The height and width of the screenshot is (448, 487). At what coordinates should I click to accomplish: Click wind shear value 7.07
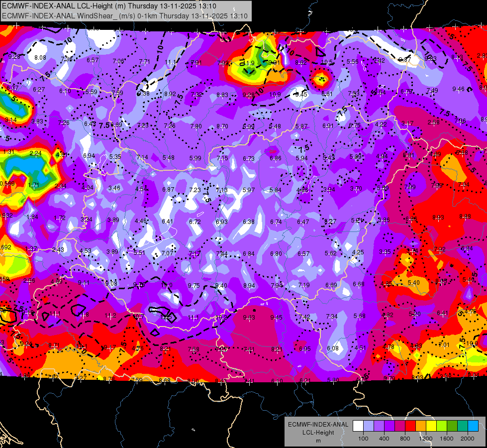pyautogui.click(x=167, y=253)
